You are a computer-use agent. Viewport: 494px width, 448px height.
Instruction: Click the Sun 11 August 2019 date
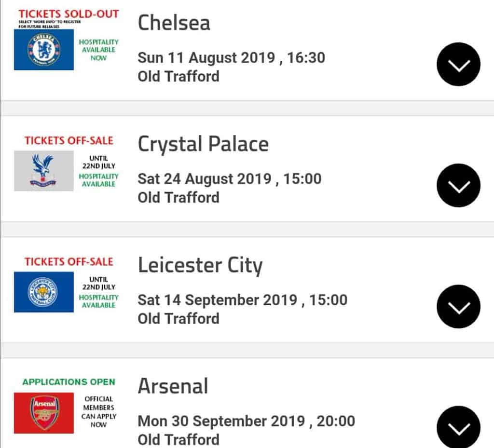tap(206, 58)
